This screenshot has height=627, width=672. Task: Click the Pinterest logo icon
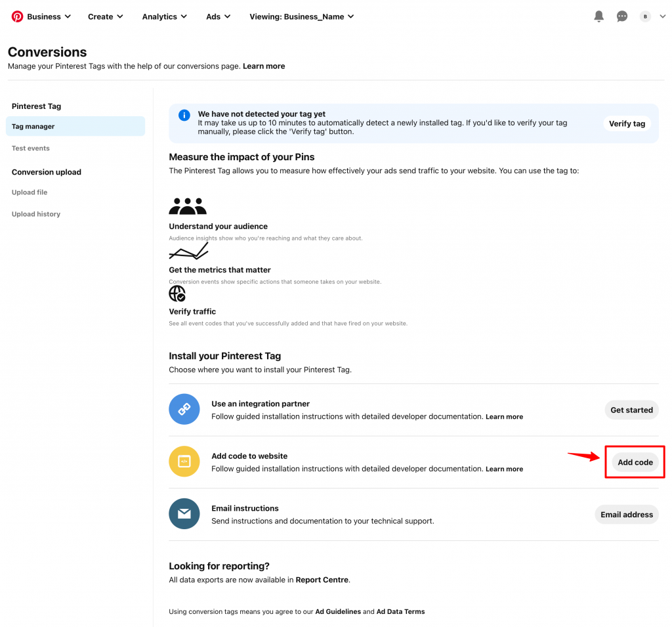(x=17, y=16)
